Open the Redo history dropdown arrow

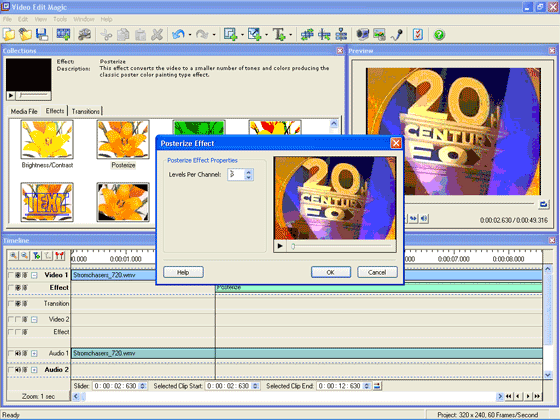[214, 35]
